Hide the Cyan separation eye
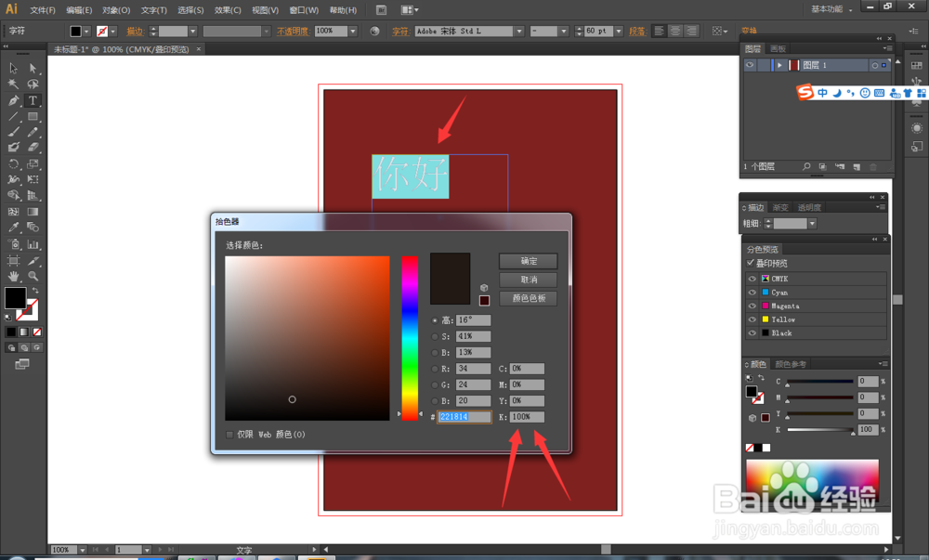Screen dimensions: 929x560 [x=752, y=293]
